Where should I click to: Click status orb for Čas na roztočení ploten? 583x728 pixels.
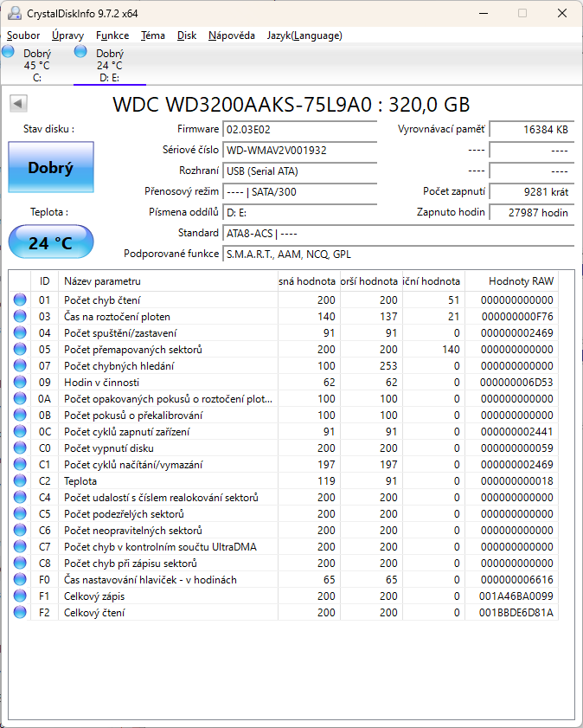pyautogui.click(x=20, y=316)
